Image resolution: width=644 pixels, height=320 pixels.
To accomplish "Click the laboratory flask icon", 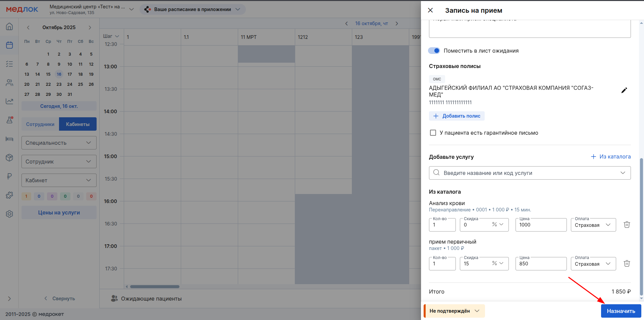I will click(9, 120).
